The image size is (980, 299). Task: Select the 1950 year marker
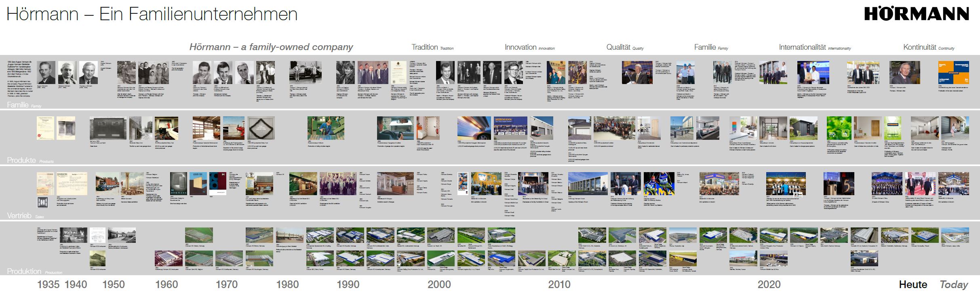(x=114, y=284)
